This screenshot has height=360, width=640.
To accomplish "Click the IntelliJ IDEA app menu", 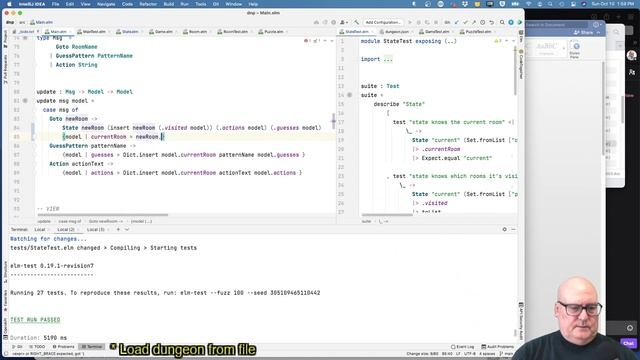I will (x=32, y=4).
